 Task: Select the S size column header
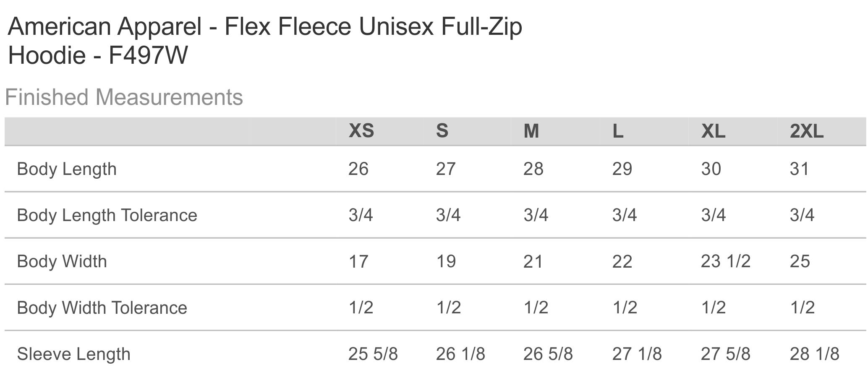tap(442, 131)
